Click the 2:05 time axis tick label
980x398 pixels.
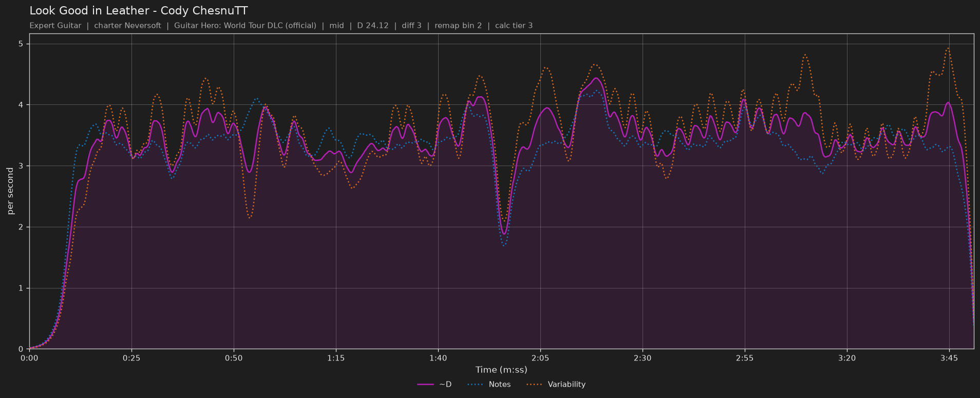(x=540, y=358)
